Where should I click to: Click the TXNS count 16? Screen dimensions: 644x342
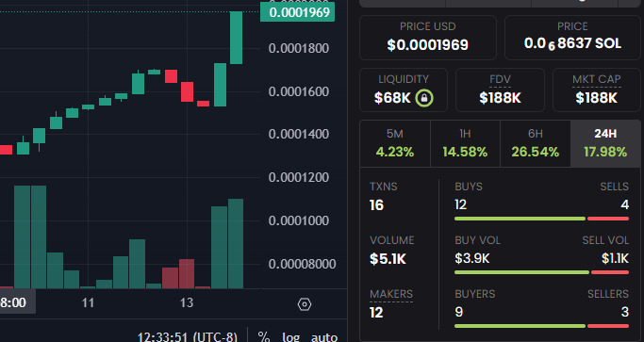coord(376,204)
